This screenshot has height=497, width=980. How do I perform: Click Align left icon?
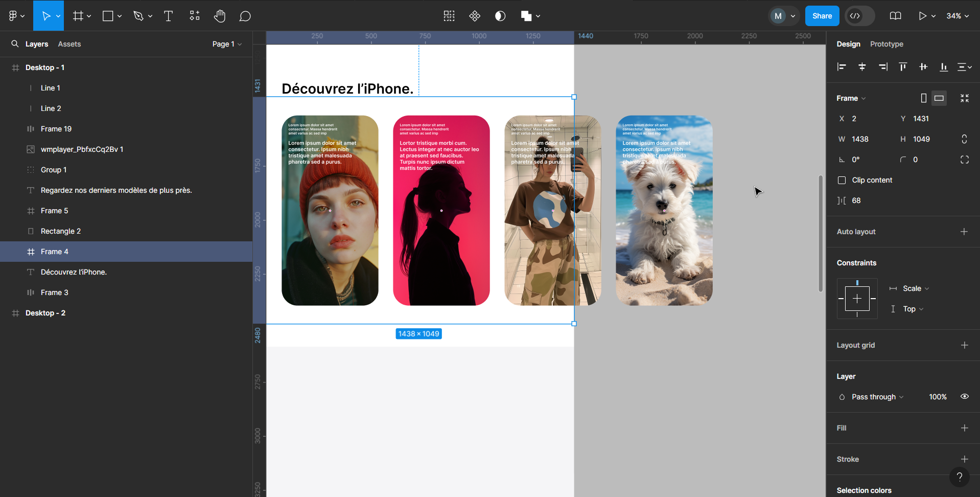pyautogui.click(x=842, y=67)
